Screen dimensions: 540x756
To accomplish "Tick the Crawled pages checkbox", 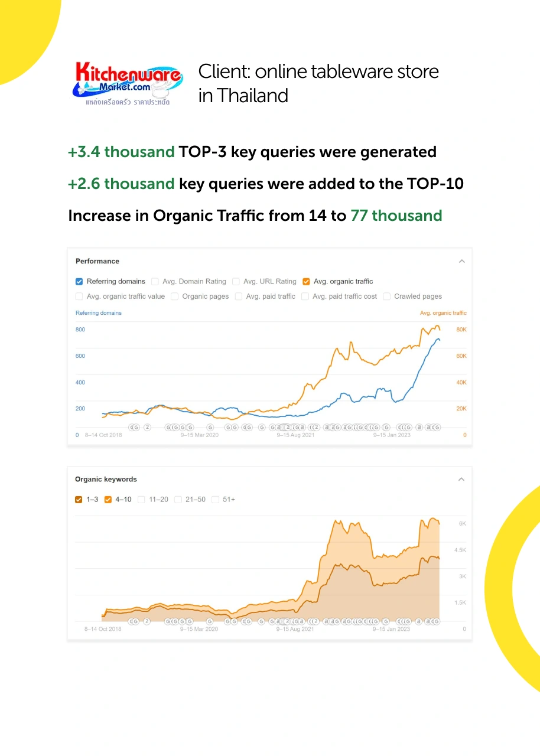I will (x=386, y=296).
